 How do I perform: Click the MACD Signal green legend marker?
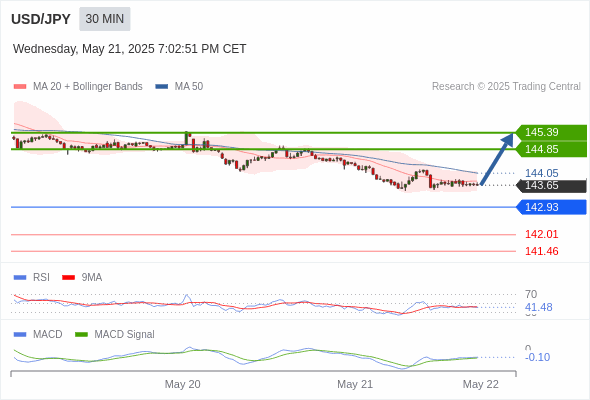pos(82,335)
